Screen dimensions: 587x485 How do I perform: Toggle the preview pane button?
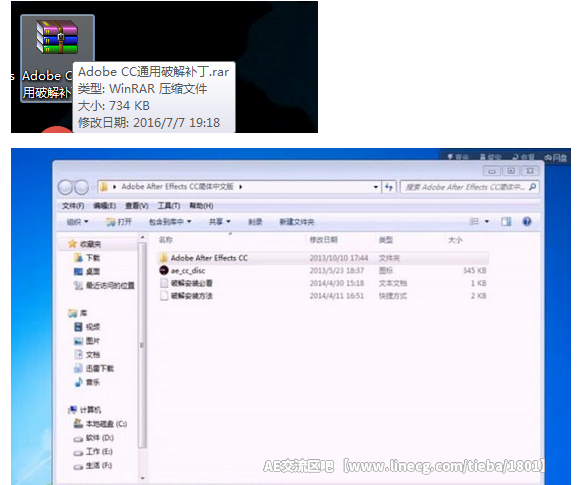pos(506,222)
